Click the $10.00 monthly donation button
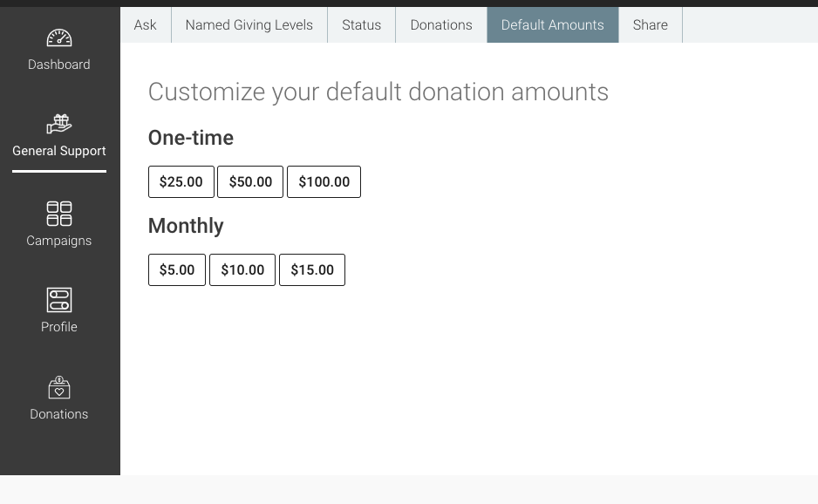The image size is (818, 504). pyautogui.click(x=242, y=269)
